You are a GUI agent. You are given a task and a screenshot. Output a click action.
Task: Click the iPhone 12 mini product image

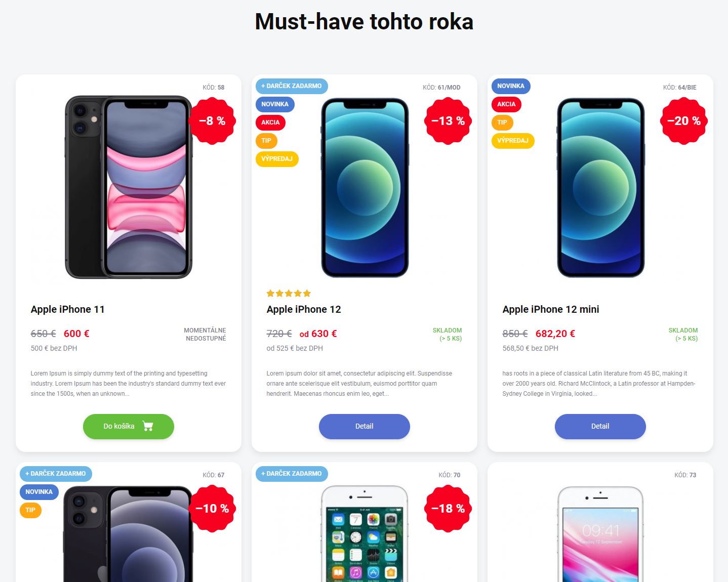[600, 188]
